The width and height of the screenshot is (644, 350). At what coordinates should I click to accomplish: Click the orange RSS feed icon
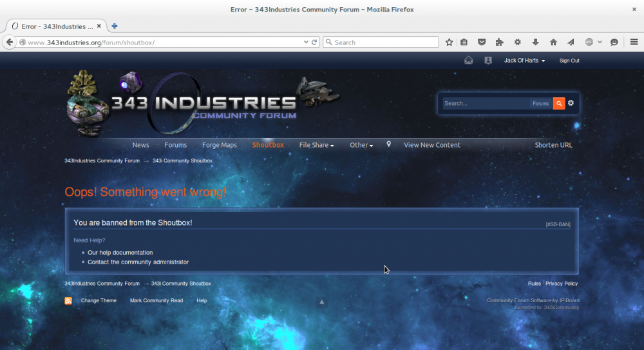68,300
